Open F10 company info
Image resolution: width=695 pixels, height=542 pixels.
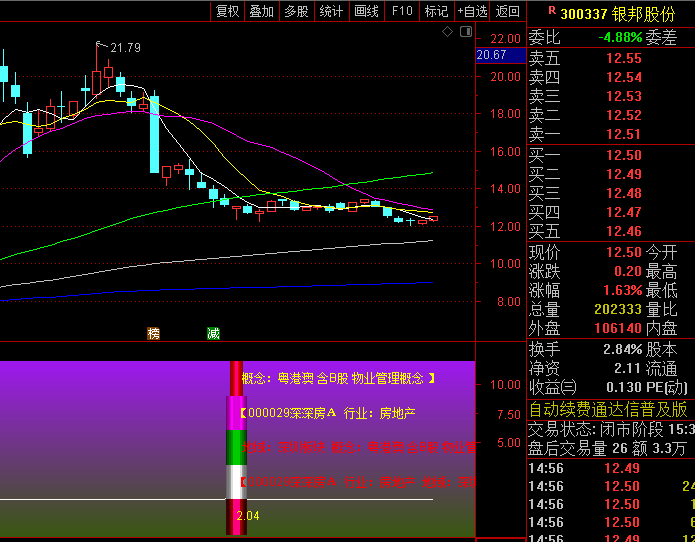[402, 11]
